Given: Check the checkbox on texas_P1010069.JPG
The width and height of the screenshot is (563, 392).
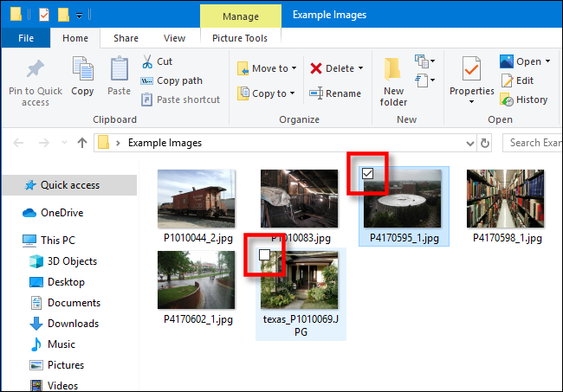Looking at the screenshot, I should coord(265,254).
